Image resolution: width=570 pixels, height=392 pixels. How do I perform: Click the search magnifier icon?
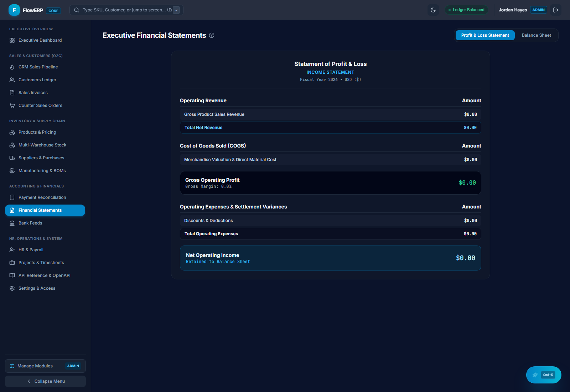pos(77,10)
